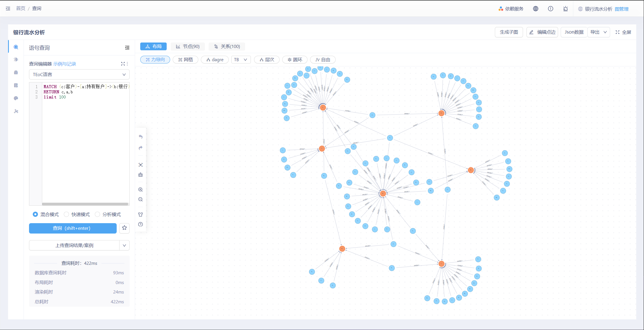644x330 pixels.
Task: Select 混合模式 radio button
Action: tap(35, 214)
